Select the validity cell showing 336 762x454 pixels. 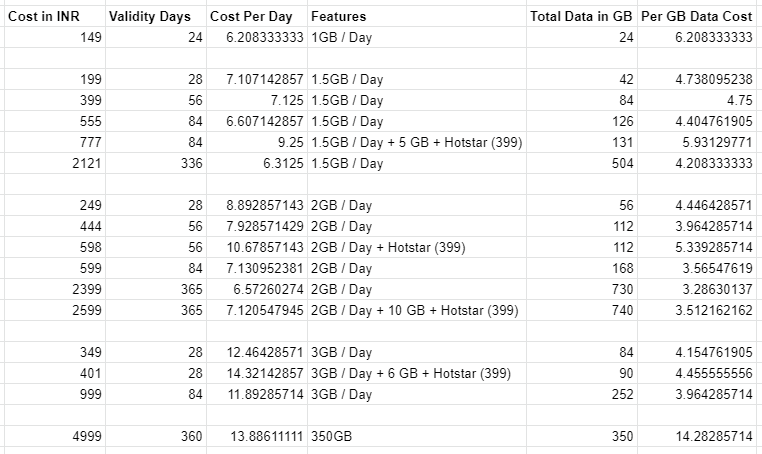[156, 163]
